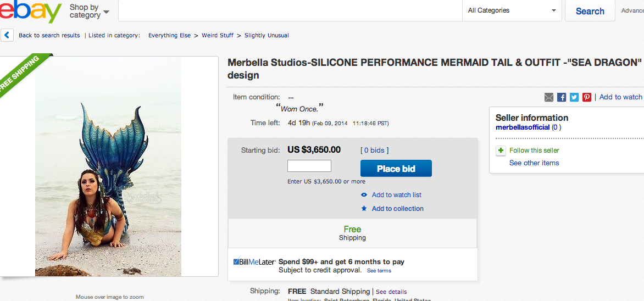This screenshot has width=644, height=301.
Task: Open the Everything Else breadcrumb
Action: pyautogui.click(x=169, y=35)
